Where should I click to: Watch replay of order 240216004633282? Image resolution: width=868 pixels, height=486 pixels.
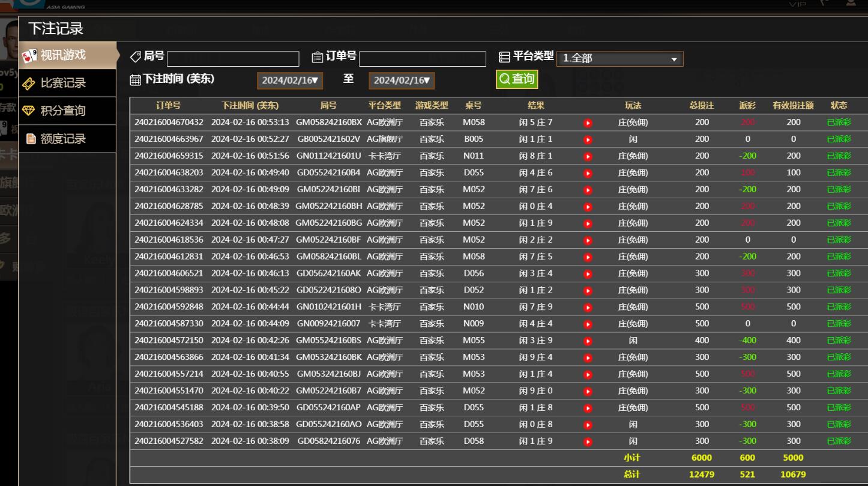tap(588, 190)
